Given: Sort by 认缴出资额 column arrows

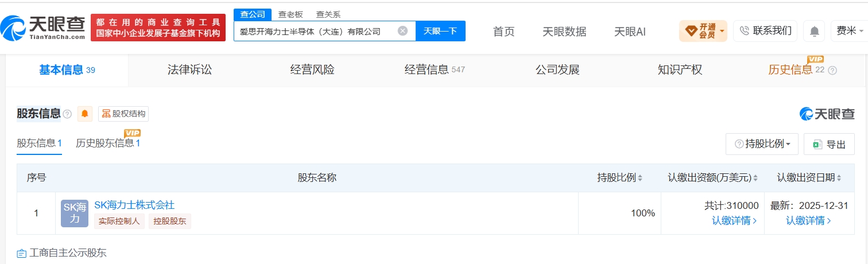Looking at the screenshot, I should pos(755,178).
